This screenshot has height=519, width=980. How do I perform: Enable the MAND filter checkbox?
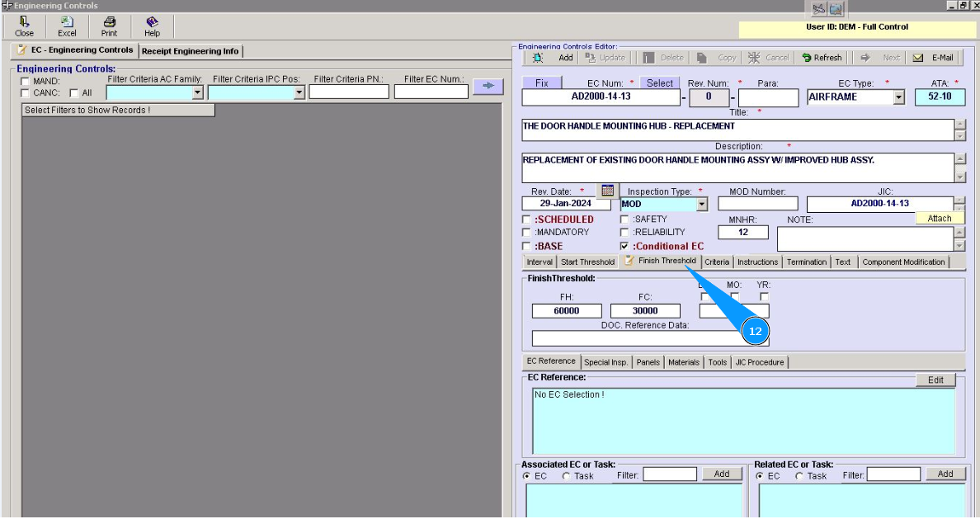pos(25,82)
